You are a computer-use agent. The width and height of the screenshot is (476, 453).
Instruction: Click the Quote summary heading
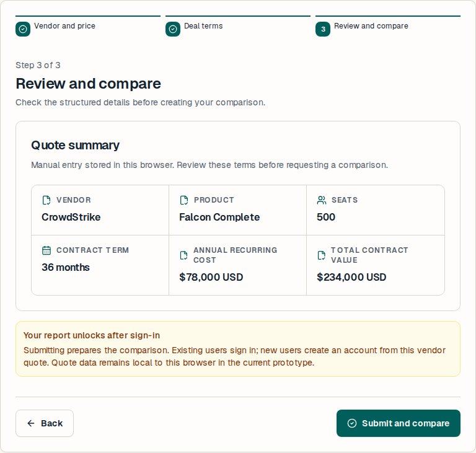[x=75, y=146]
